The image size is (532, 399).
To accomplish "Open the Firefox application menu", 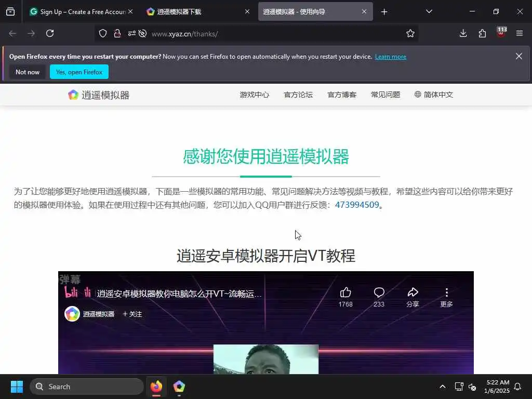I will click(520, 33).
